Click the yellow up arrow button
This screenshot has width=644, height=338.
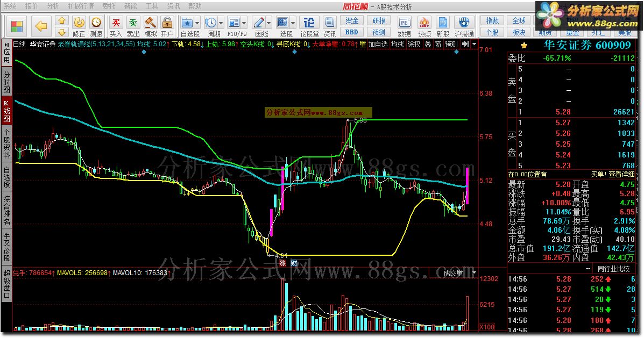(62, 20)
